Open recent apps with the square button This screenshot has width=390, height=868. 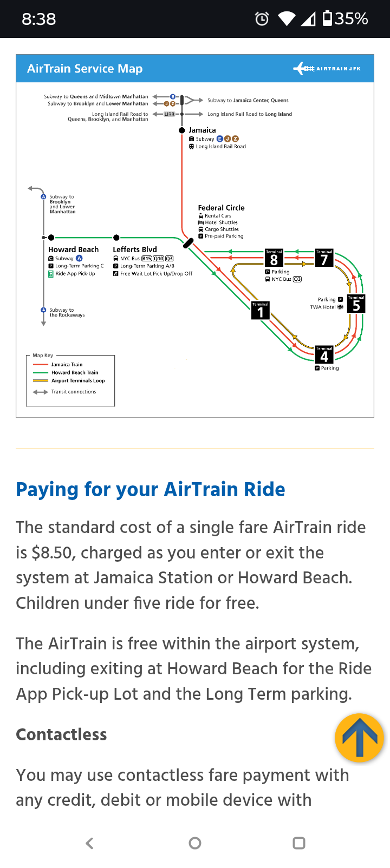(x=298, y=843)
